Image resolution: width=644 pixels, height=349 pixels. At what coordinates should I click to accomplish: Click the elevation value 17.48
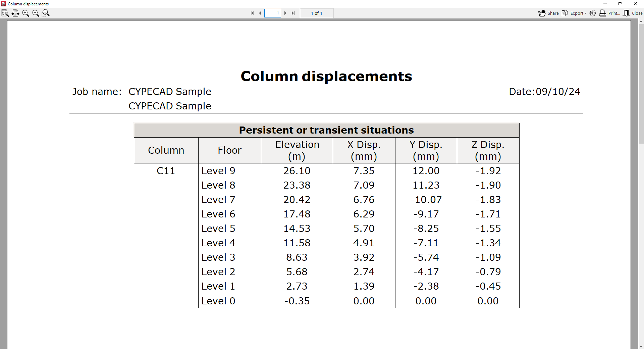[x=297, y=214]
